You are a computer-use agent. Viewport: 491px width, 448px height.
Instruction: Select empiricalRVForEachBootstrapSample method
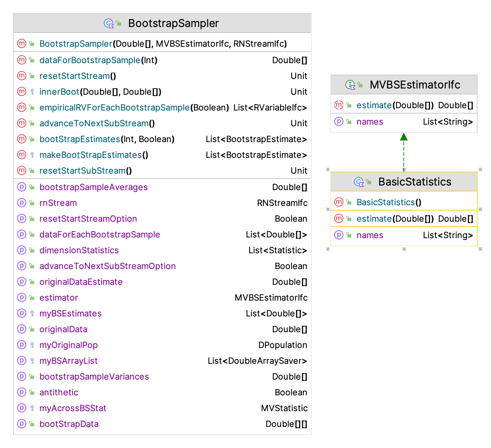pyautogui.click(x=134, y=108)
